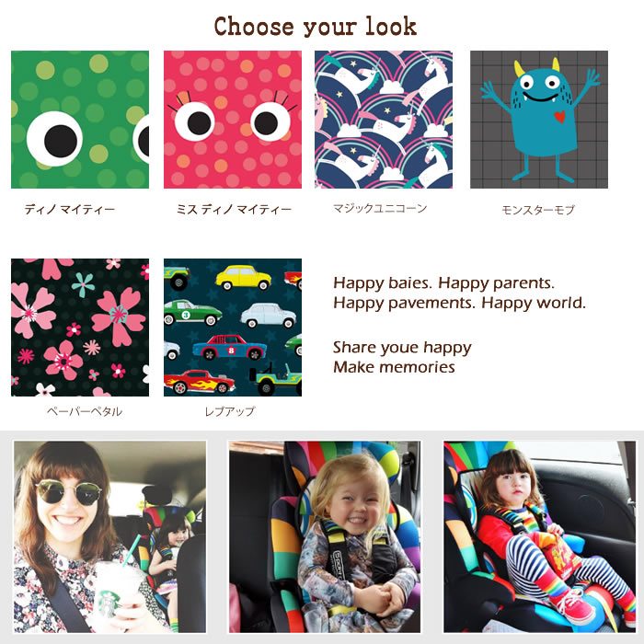Viewport: 644px width, 644px height.
Task: Click the blue monster's red heart
Action: pos(559,117)
